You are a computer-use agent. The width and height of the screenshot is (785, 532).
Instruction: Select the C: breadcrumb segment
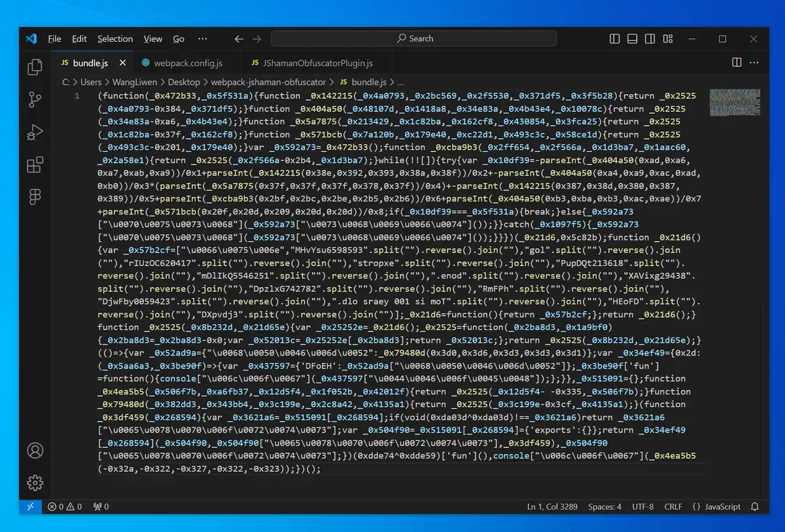pyautogui.click(x=66, y=82)
